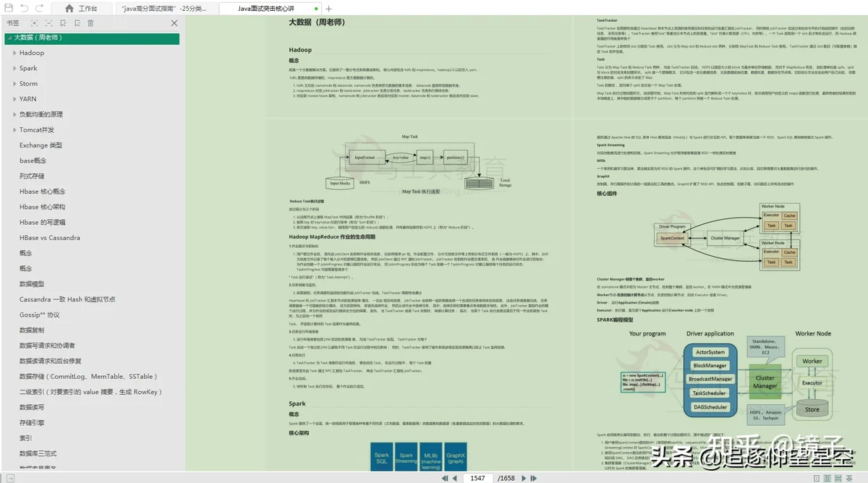Click the undo arrow icon
Image resolution: width=868 pixels, height=483 pixels.
[x=24, y=8]
